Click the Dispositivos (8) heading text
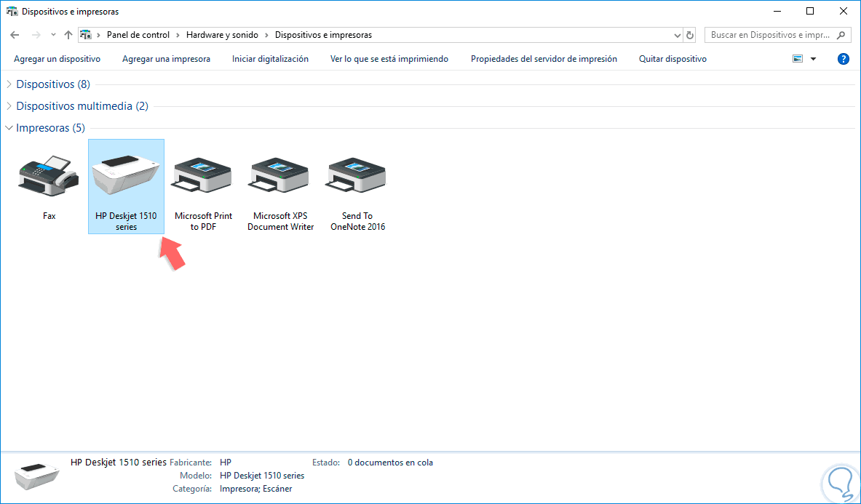Viewport: 861px width, 504px height. pos(53,84)
